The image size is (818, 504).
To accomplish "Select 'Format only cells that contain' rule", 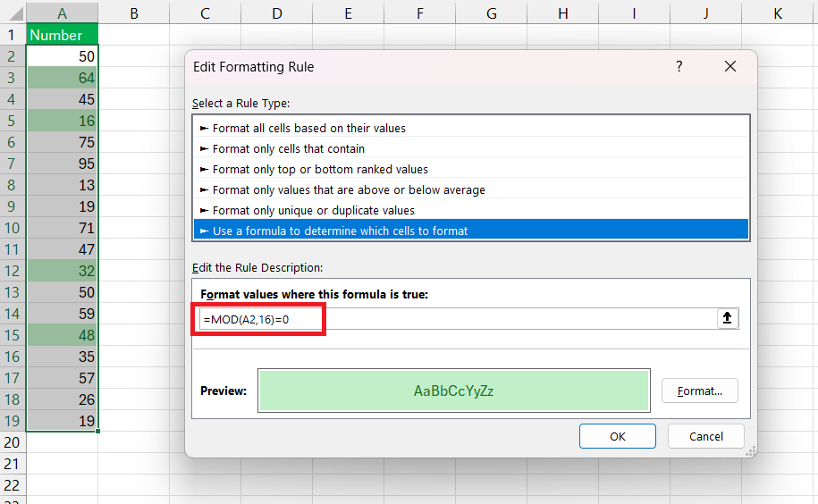I will 471,148.
